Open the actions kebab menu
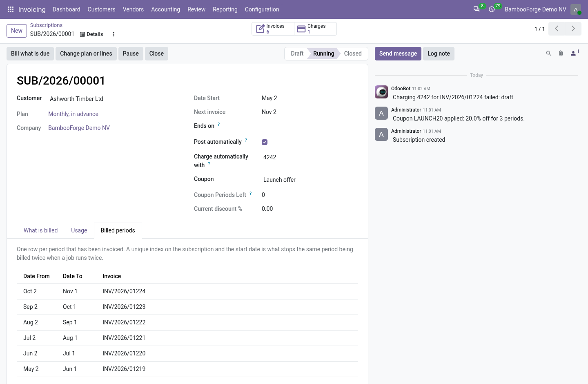This screenshot has width=588, height=384. point(114,34)
